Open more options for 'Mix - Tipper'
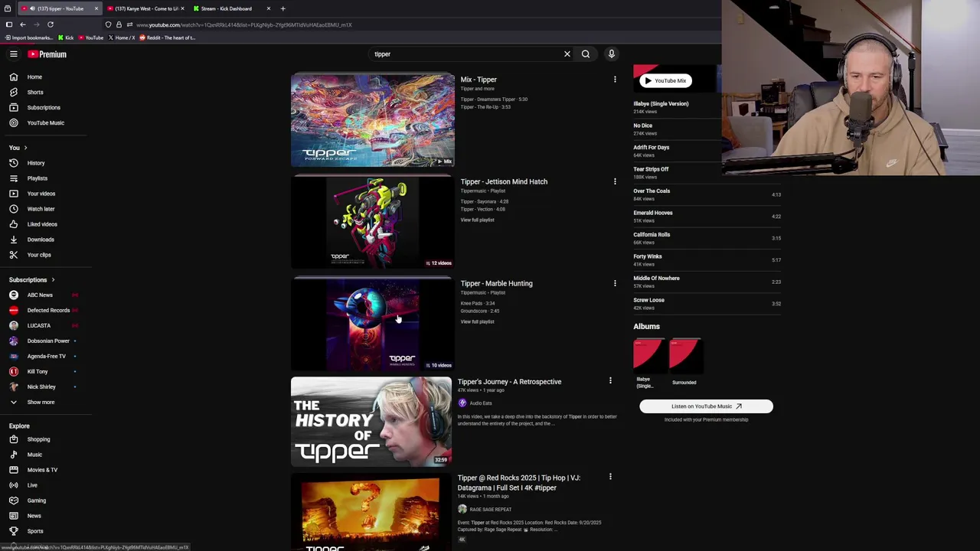Viewport: 980px width, 551px height. [x=615, y=80]
